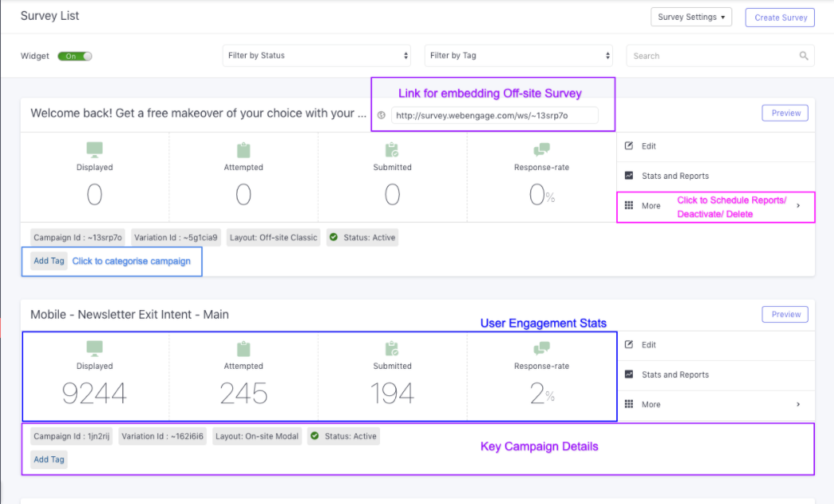834x504 pixels.
Task: Click the Mobile - Newsletter Exit Intent - Main title
Action: coord(130,315)
